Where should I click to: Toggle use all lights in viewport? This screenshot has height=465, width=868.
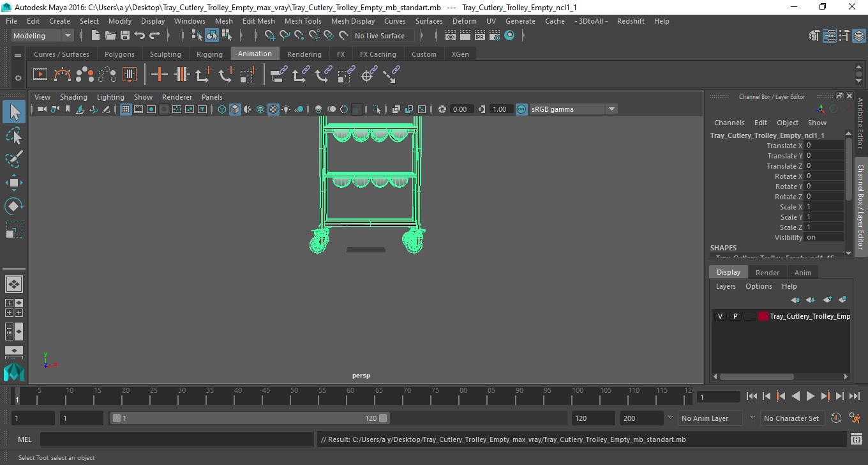[286, 109]
